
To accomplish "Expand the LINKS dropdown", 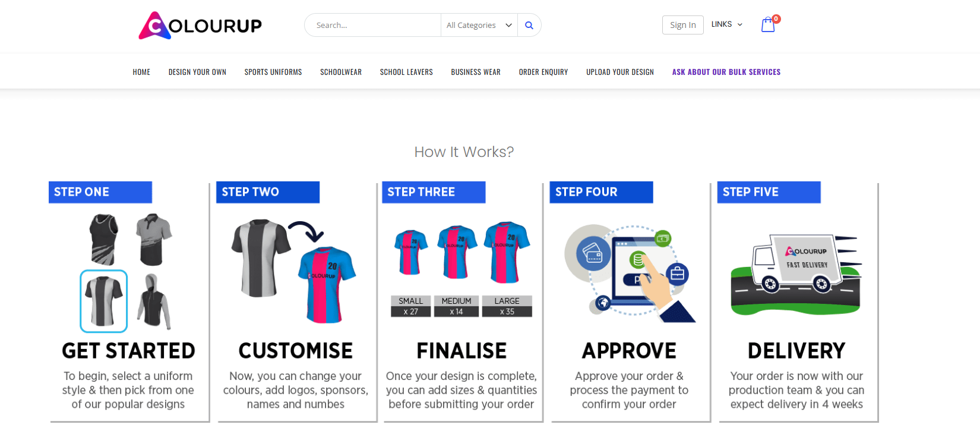I will tap(727, 24).
